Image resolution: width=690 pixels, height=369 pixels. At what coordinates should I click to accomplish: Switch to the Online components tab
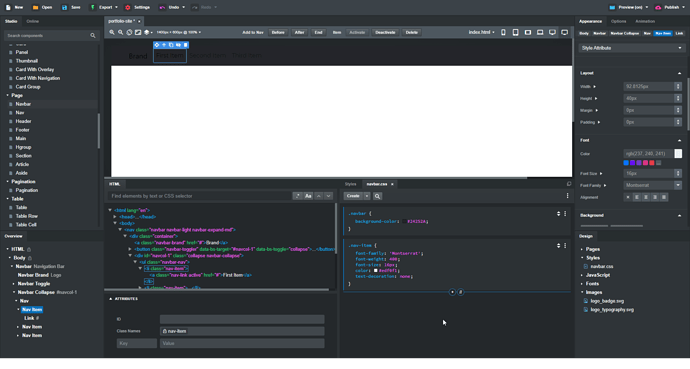33,21
